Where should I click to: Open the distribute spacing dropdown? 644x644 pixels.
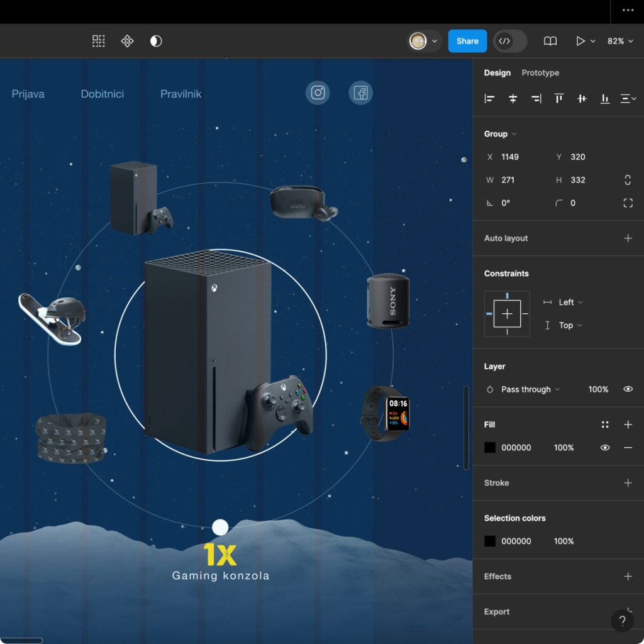click(628, 99)
